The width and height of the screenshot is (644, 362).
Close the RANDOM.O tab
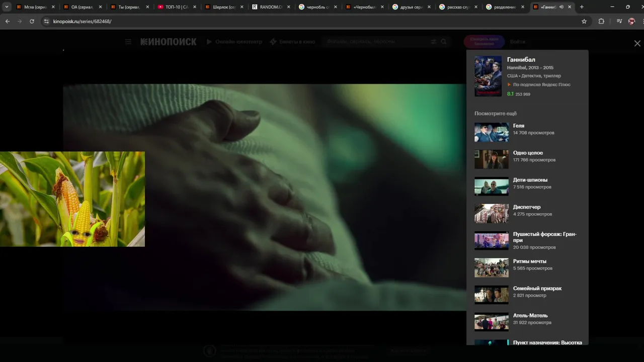pos(289,7)
